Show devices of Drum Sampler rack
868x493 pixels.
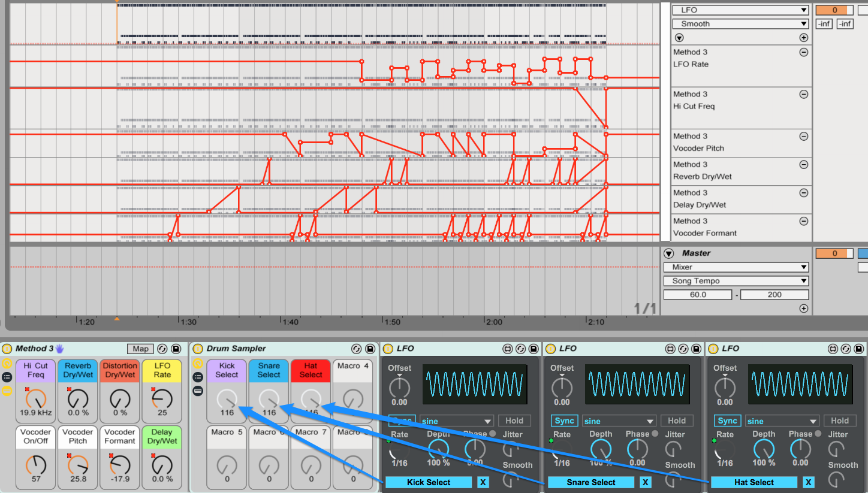click(x=198, y=391)
